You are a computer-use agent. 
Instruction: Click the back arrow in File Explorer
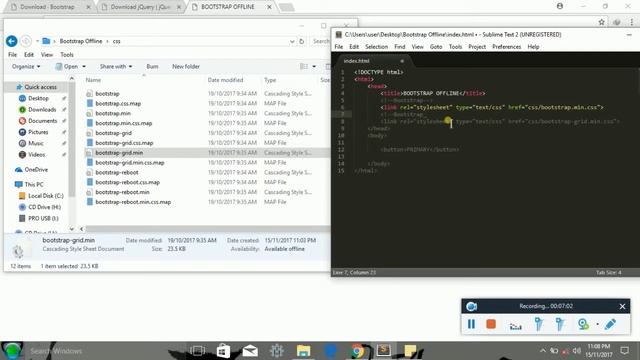11,41
